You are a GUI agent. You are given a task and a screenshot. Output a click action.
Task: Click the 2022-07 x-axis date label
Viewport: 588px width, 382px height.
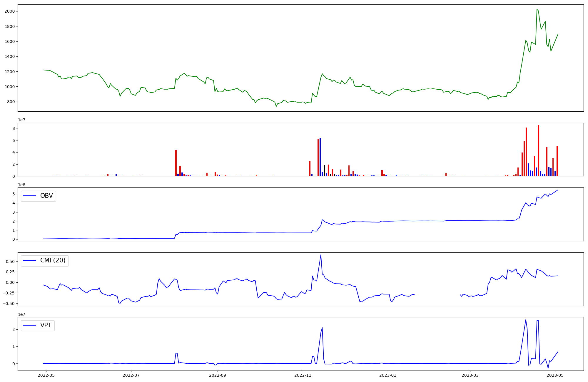[x=131, y=375]
